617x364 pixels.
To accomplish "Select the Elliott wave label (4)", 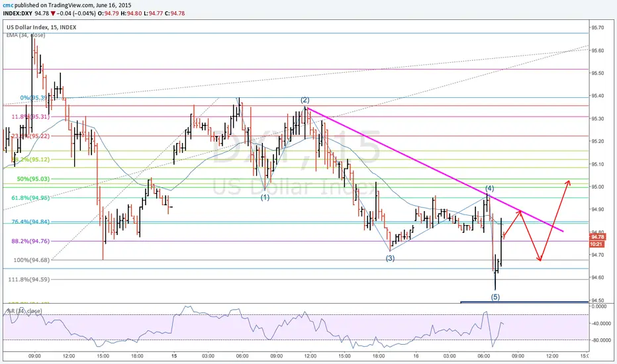I will click(x=489, y=188).
